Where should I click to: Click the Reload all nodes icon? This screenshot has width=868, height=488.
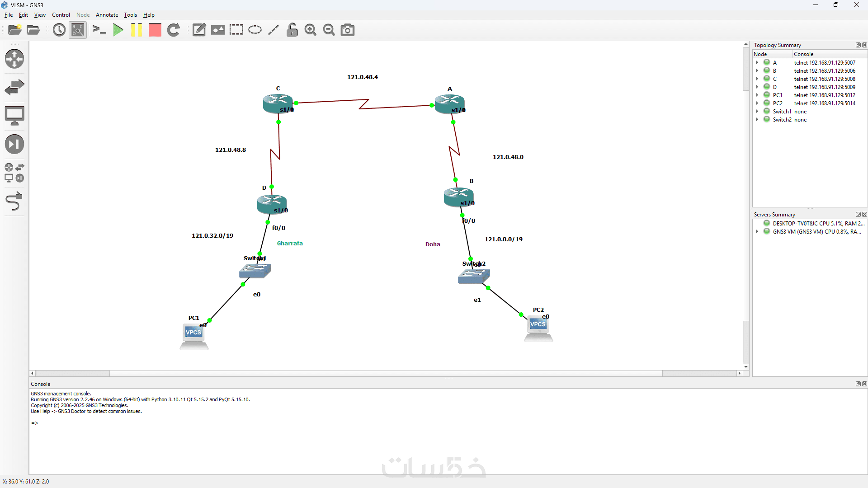click(x=173, y=30)
